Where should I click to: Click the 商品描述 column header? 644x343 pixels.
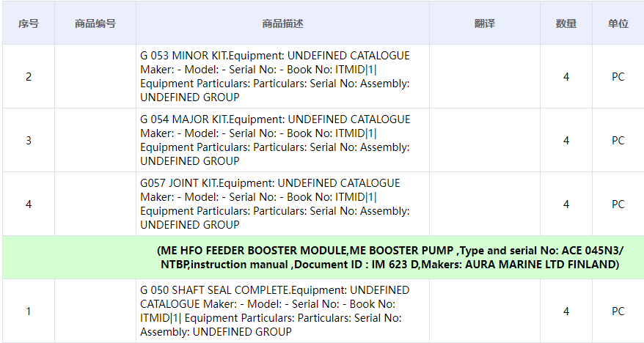(282, 23)
